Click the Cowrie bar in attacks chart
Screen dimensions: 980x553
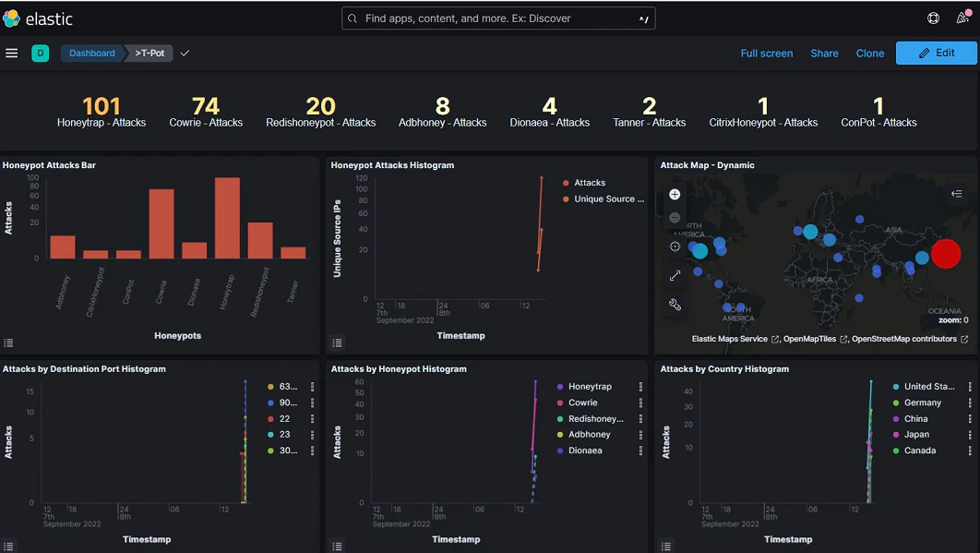tap(161, 223)
